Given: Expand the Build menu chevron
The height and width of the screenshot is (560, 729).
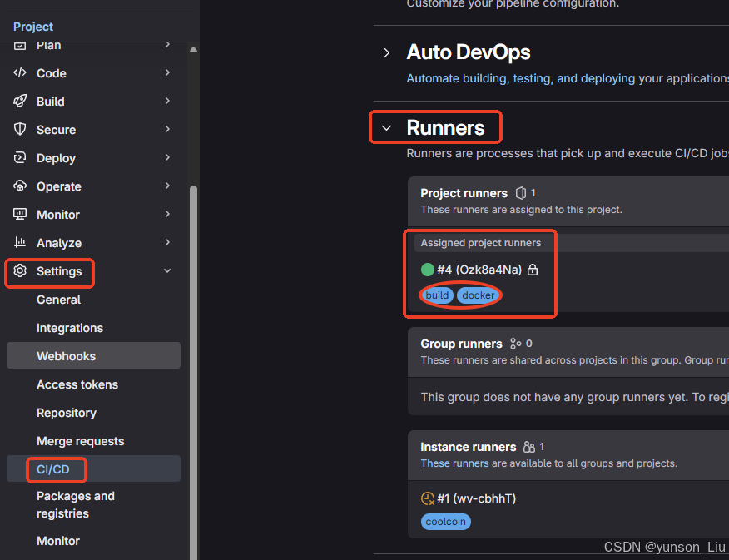Looking at the screenshot, I should click(x=167, y=101).
